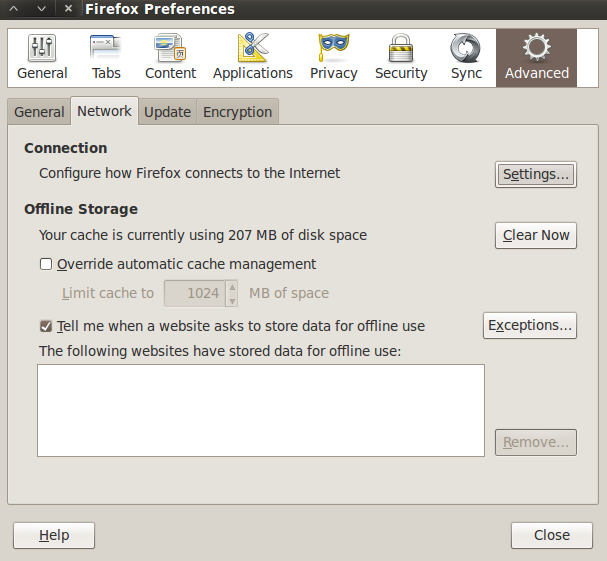
Task: Open the Content preferences pane
Action: [x=170, y=58]
